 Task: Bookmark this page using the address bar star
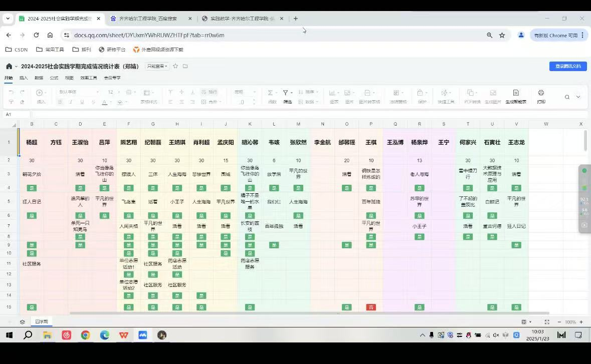point(502,35)
